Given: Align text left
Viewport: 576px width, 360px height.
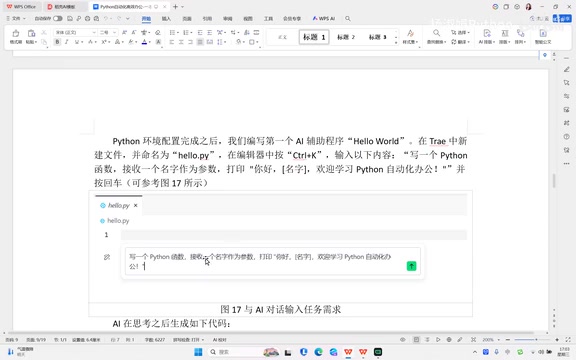Looking at the screenshot, I should tap(172, 42).
